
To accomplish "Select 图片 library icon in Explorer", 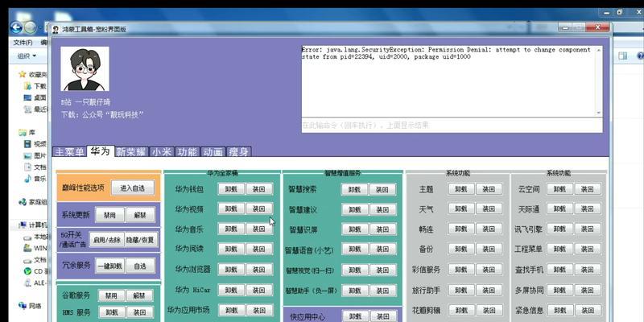I will coord(28,155).
